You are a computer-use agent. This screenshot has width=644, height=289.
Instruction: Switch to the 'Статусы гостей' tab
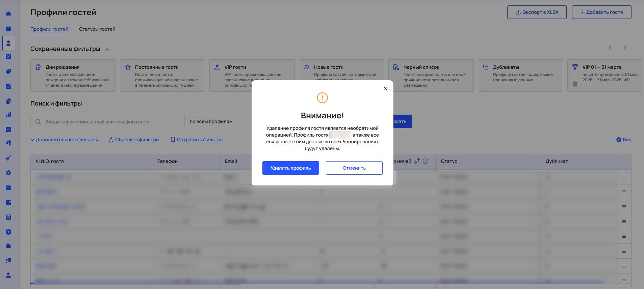pyautogui.click(x=97, y=29)
